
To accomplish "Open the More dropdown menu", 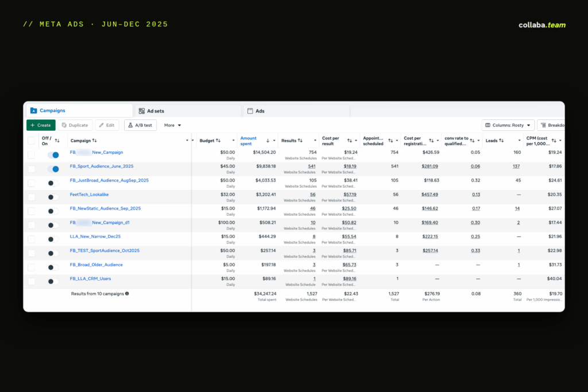I will tap(172, 125).
